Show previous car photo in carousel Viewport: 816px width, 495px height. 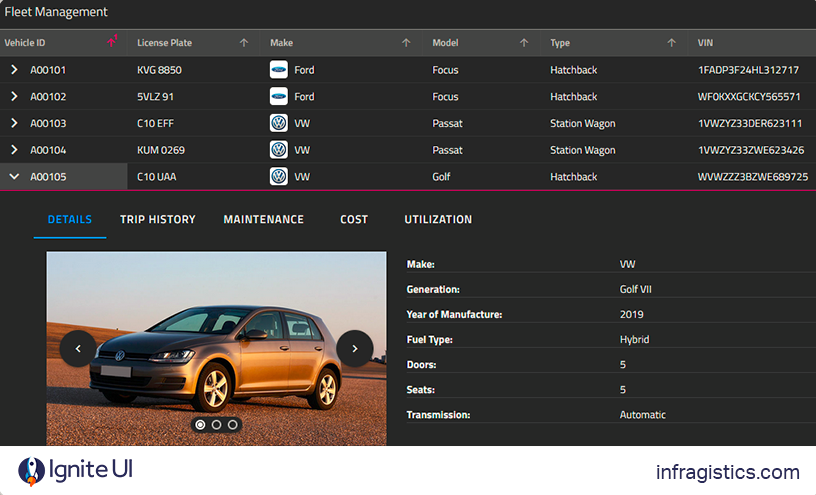point(78,349)
